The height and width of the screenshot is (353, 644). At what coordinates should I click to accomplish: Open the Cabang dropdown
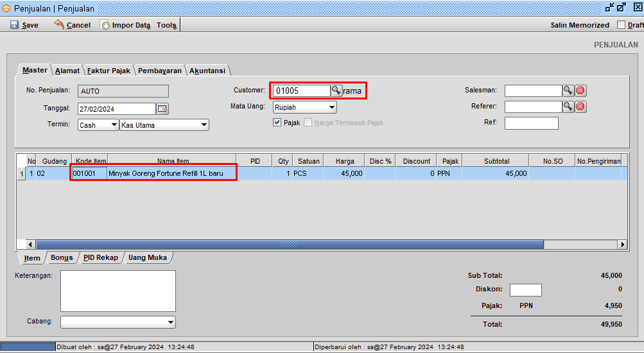(x=170, y=322)
